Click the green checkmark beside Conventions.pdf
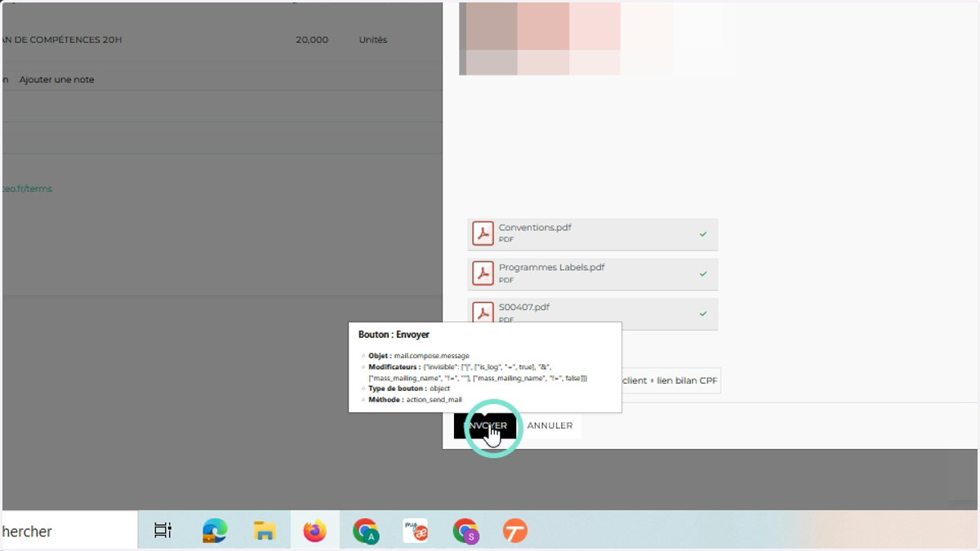This screenshot has width=980, height=551. 703,234
